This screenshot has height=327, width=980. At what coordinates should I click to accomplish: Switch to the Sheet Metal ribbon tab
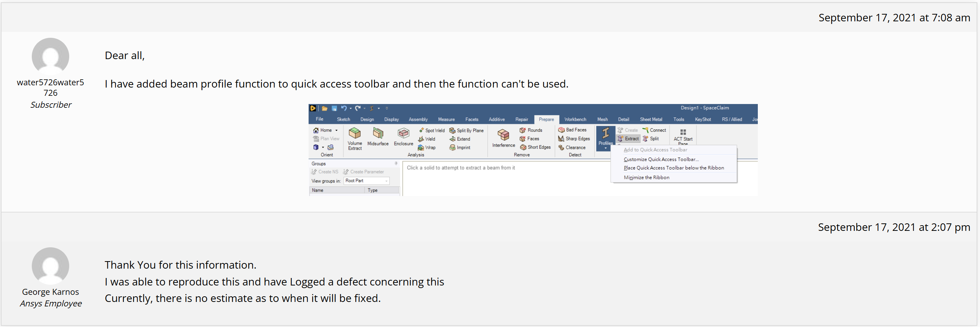(x=651, y=119)
